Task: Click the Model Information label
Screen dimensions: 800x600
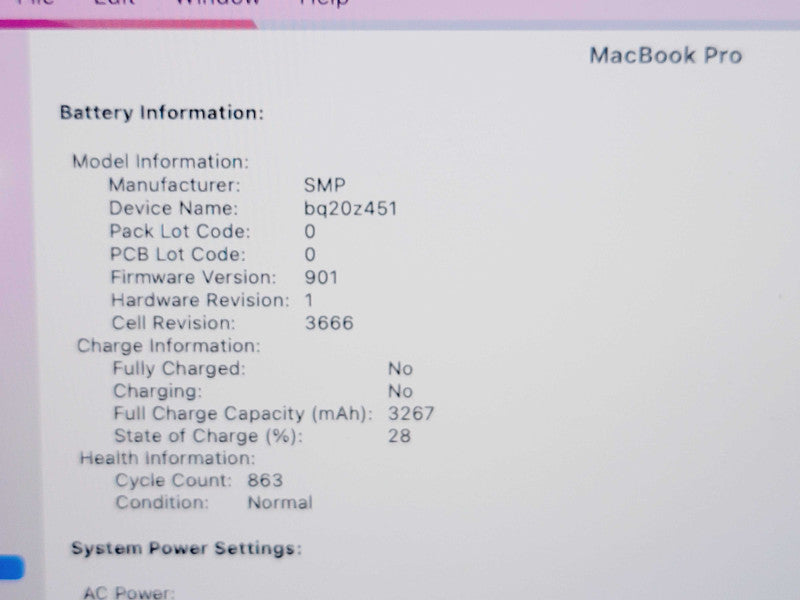Action: (x=160, y=162)
